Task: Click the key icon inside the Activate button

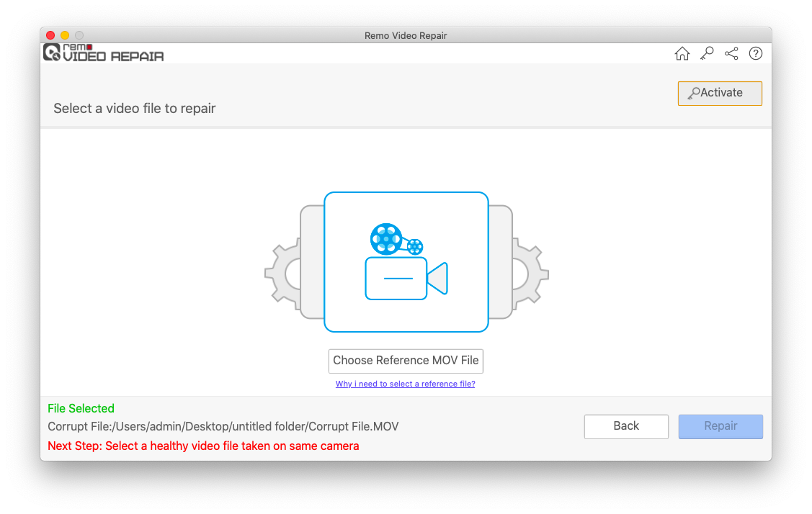Action: pos(694,92)
